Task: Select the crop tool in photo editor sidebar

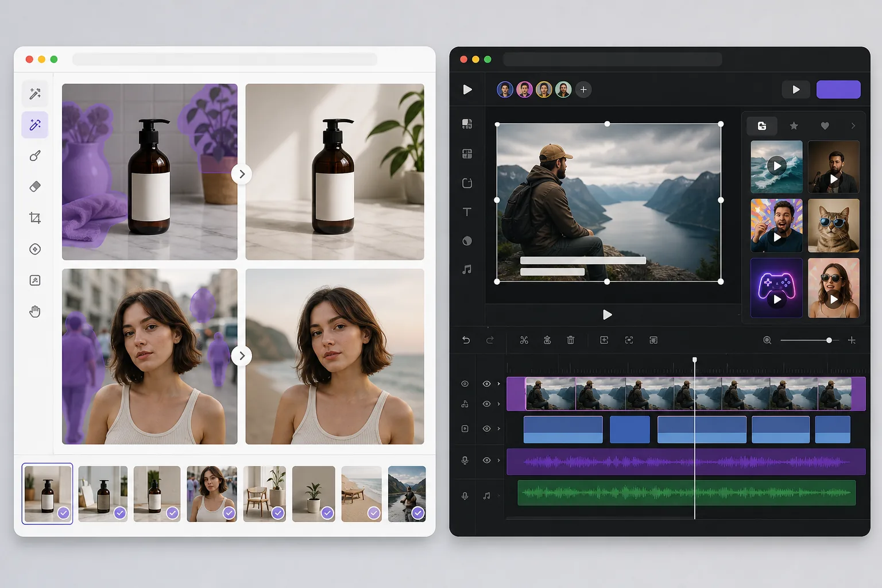Action: pyautogui.click(x=35, y=218)
